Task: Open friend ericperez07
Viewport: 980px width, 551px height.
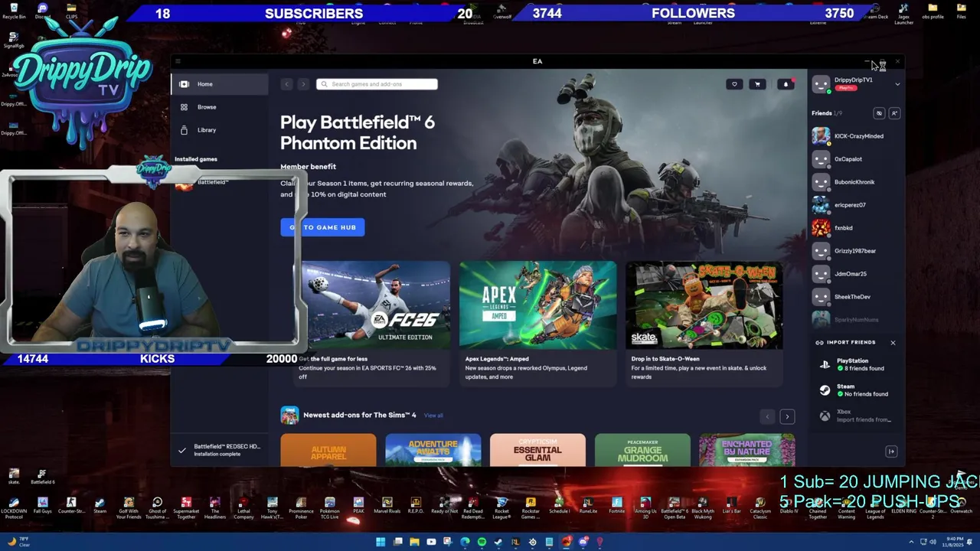Action: coord(855,205)
